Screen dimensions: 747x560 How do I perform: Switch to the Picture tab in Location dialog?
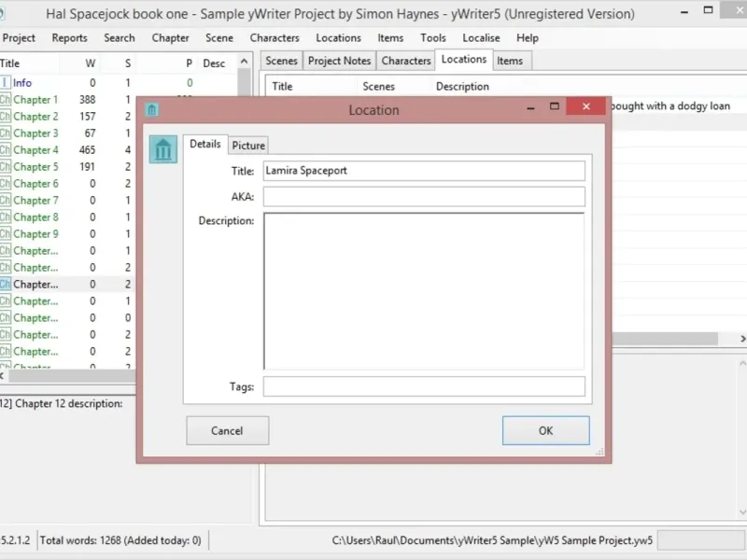[x=248, y=146]
